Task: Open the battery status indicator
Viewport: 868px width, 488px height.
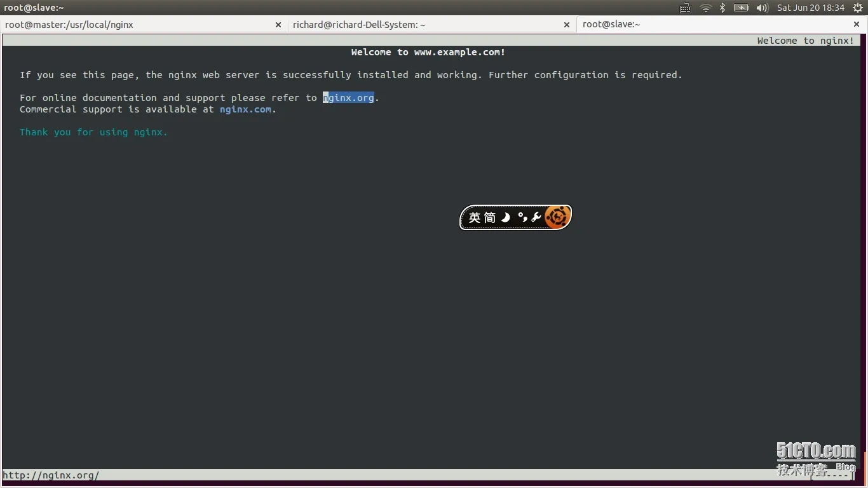Action: tap(741, 8)
